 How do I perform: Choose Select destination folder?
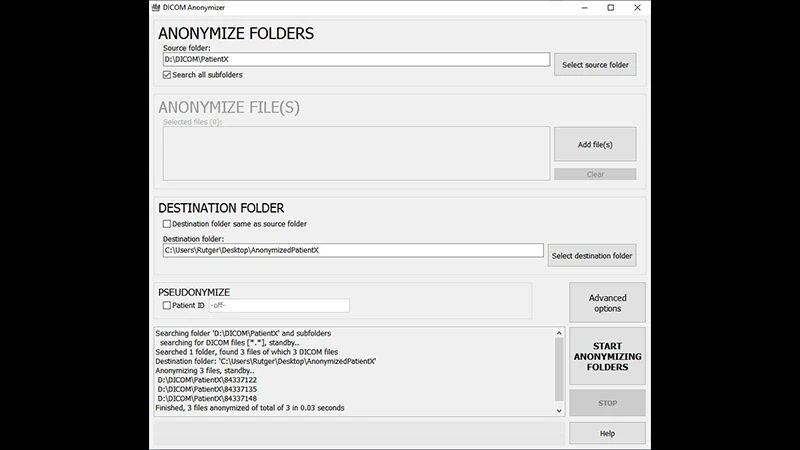coord(591,256)
